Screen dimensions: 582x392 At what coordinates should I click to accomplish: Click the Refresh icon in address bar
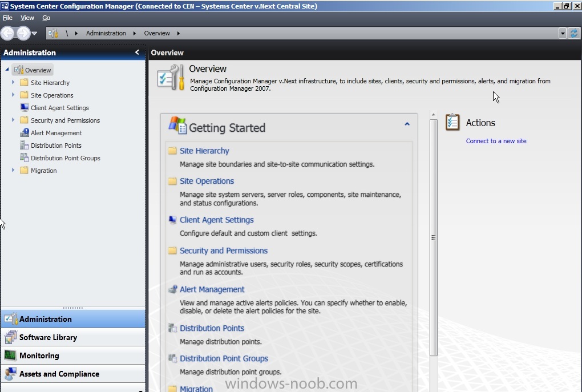click(574, 33)
